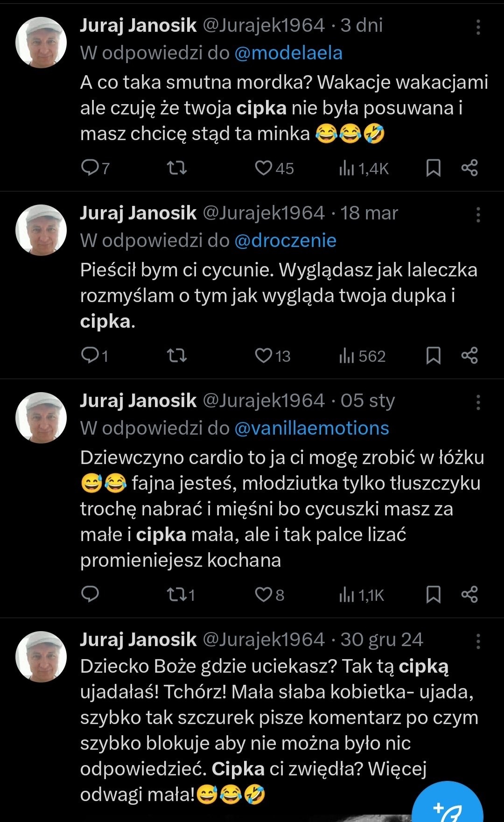Visit the @vanillaemotions mention link
The height and width of the screenshot is (822, 504).
pos(311,428)
